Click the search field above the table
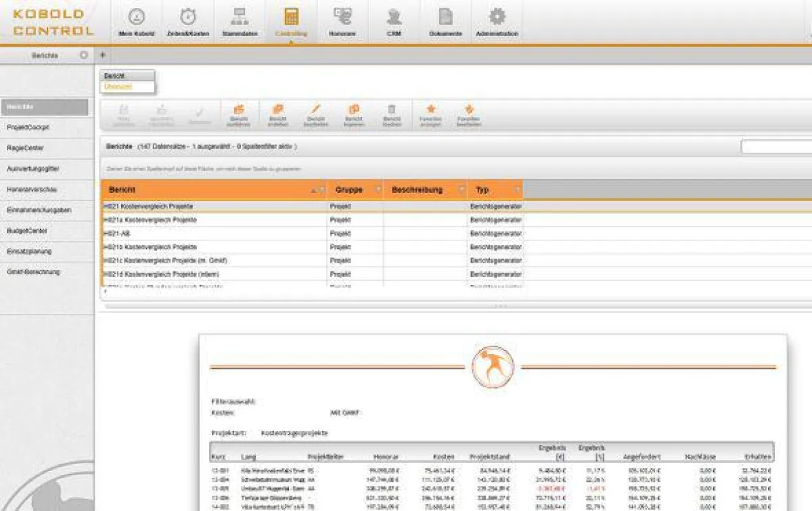The image size is (812, 511). pos(775,146)
